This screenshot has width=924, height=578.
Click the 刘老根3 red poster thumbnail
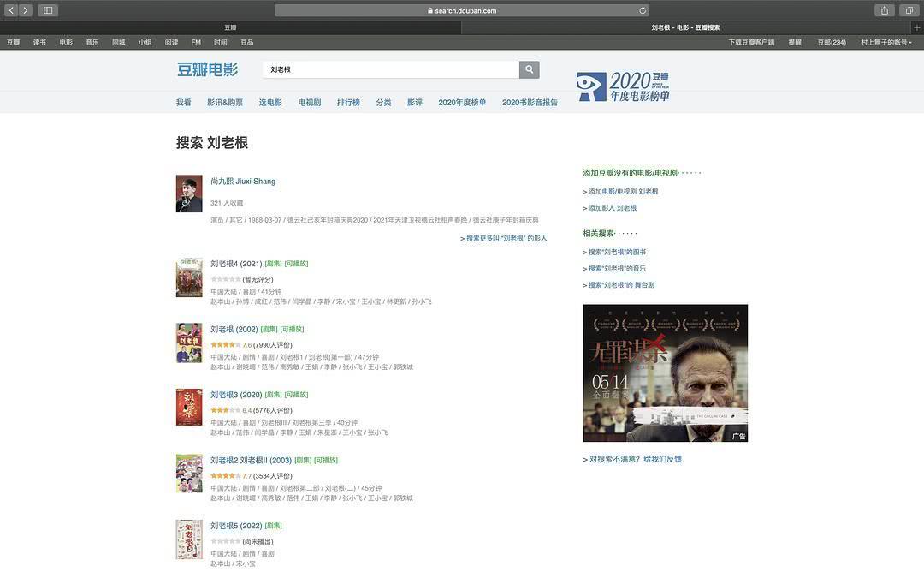(x=189, y=407)
